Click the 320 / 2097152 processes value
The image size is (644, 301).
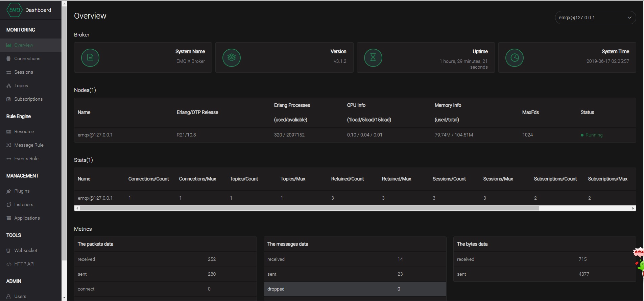[x=289, y=135]
